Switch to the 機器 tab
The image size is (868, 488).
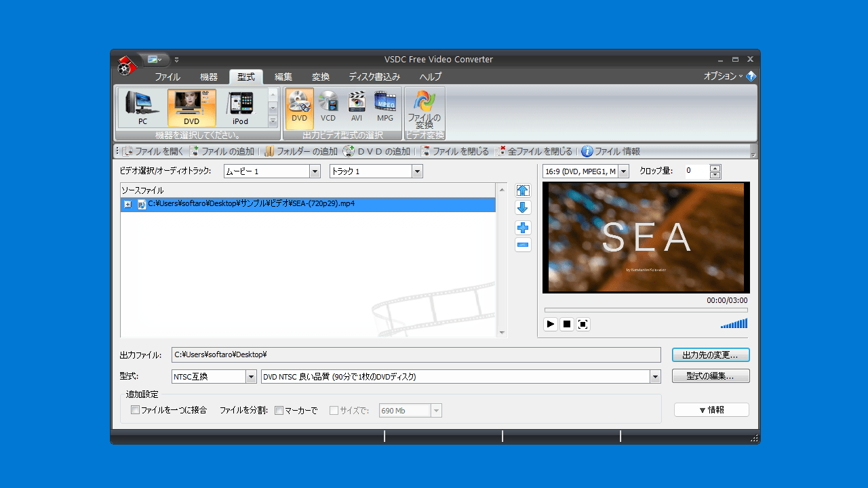click(209, 77)
